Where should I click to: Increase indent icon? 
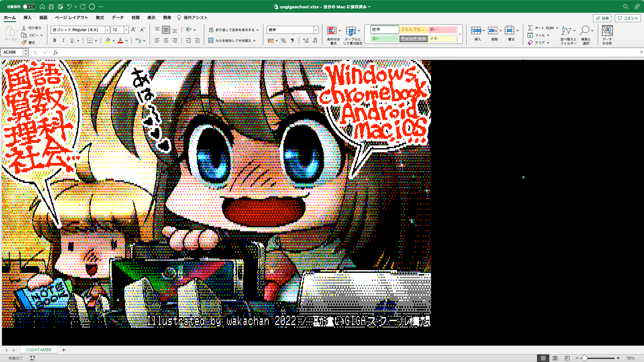click(x=197, y=41)
